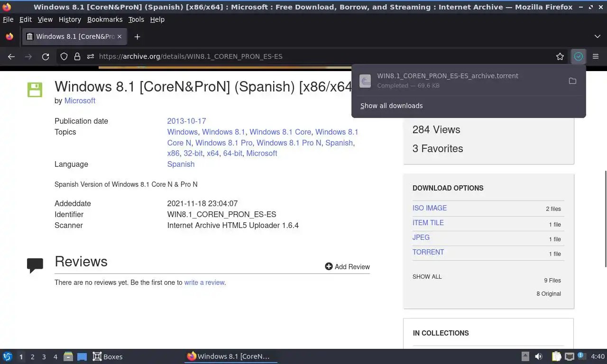The height and width of the screenshot is (364, 607).
Task: Open containing folder of the torrent download
Action: point(572,81)
